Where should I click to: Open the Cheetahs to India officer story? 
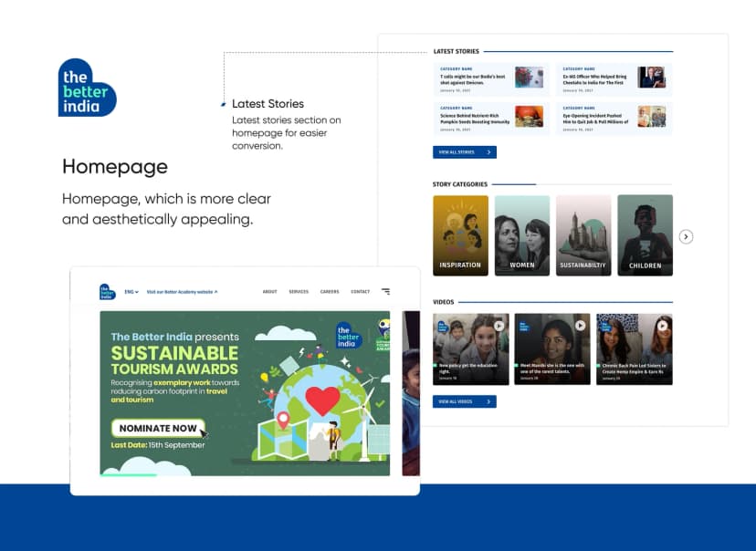(x=614, y=79)
